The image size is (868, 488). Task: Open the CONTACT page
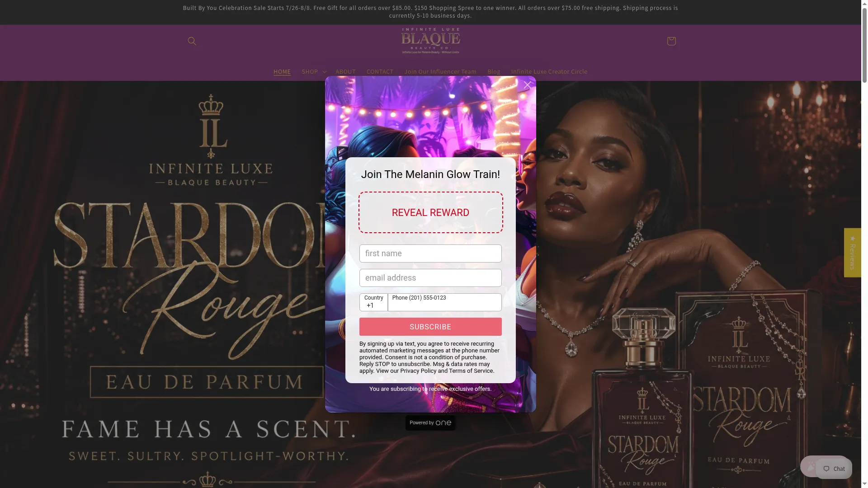point(380,71)
